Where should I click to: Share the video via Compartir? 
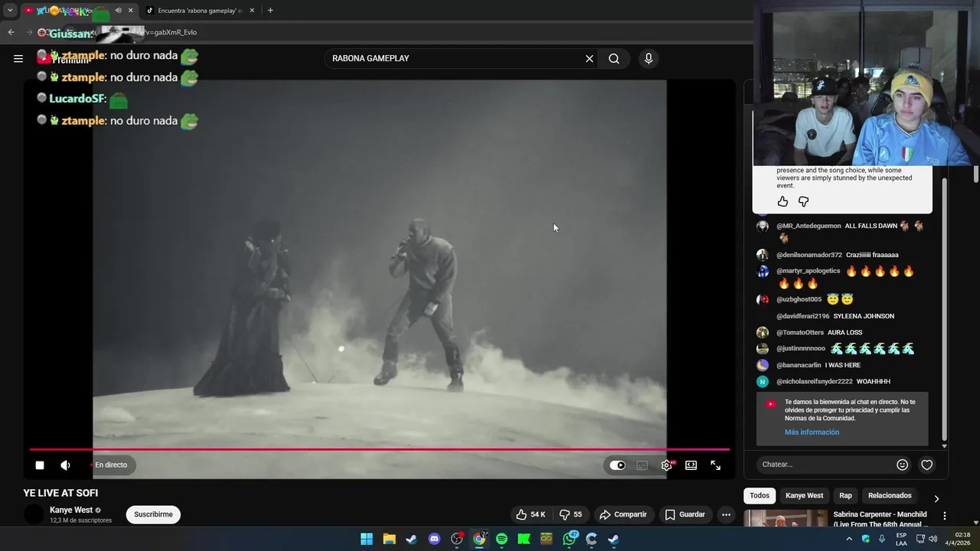(623, 514)
